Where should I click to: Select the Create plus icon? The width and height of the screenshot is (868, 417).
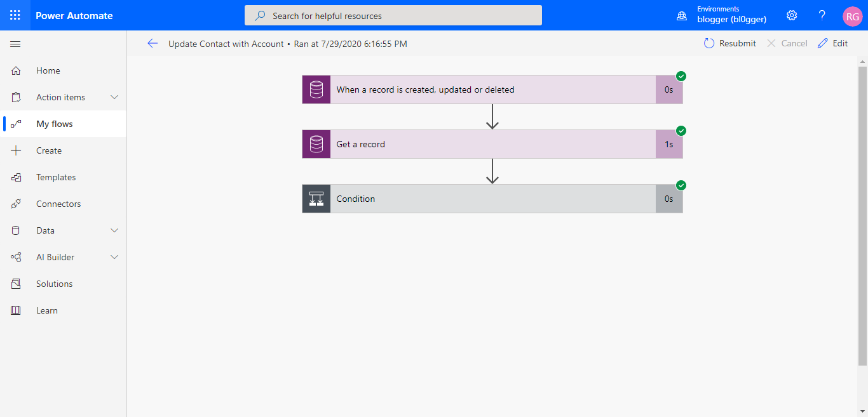click(15, 150)
